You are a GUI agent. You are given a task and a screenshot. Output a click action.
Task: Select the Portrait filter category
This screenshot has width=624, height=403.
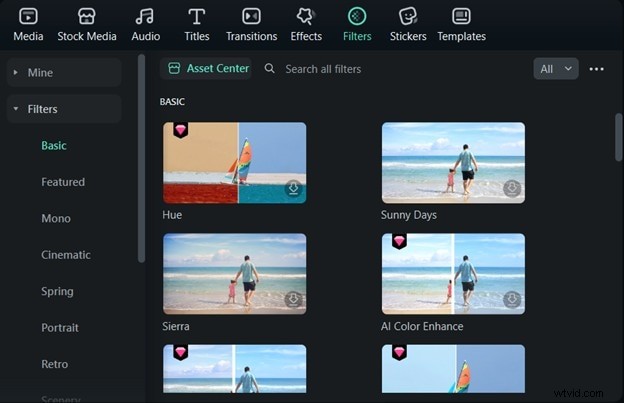tap(60, 328)
